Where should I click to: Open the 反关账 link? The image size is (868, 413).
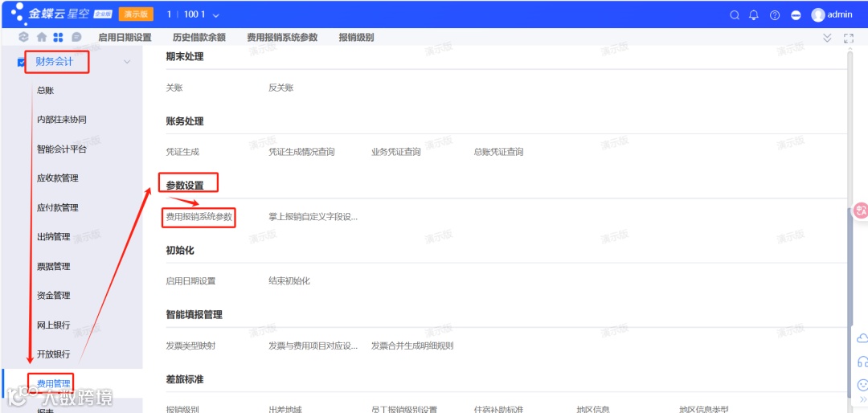pyautogui.click(x=280, y=88)
